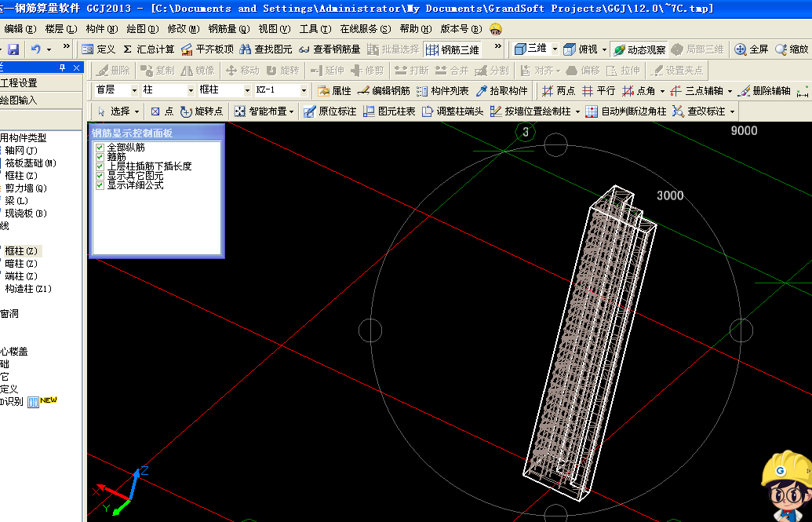Viewport: 812px width, 522px height.
Task: Expand 三维 view mode dropdown
Action: coord(555,49)
